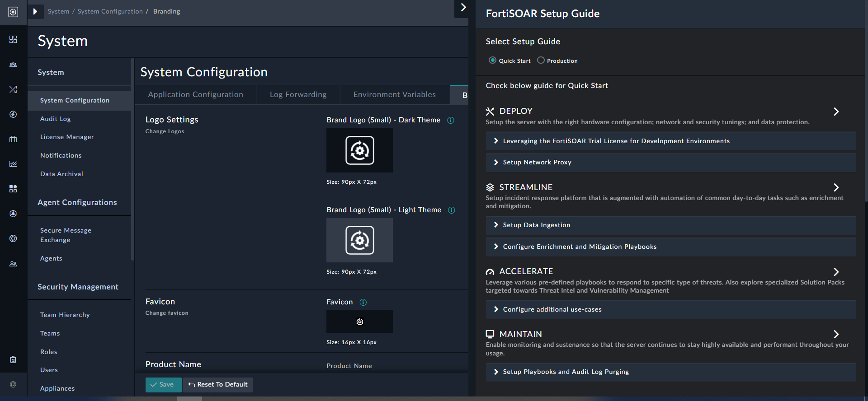Viewport: 868px width, 401px height.
Task: Open Users in left menu
Action: pos(49,370)
